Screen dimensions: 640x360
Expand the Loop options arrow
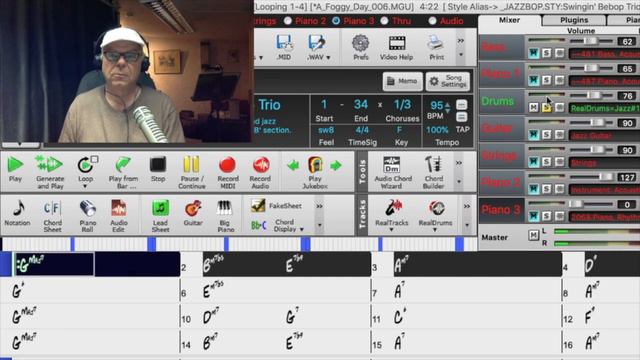[85, 186]
